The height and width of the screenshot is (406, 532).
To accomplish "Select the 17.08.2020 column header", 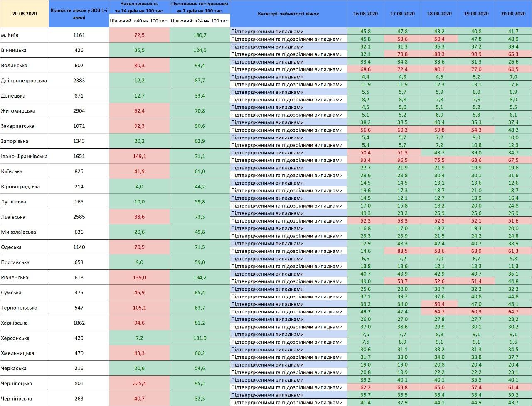I will point(402,14).
